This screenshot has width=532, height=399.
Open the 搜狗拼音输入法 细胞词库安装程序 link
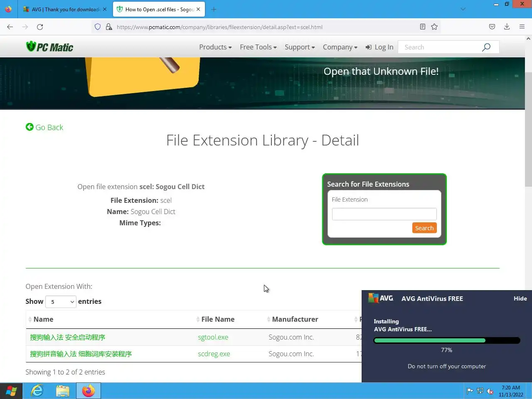click(81, 354)
